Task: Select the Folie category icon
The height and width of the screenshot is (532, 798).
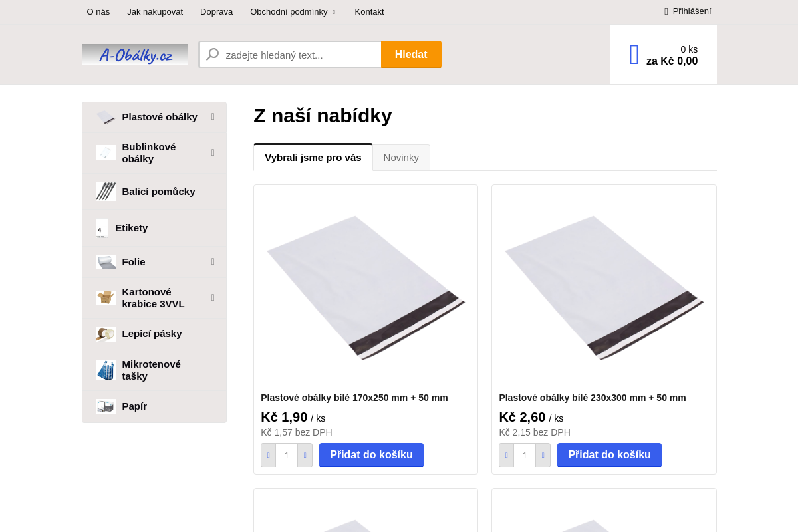Action: (x=105, y=261)
